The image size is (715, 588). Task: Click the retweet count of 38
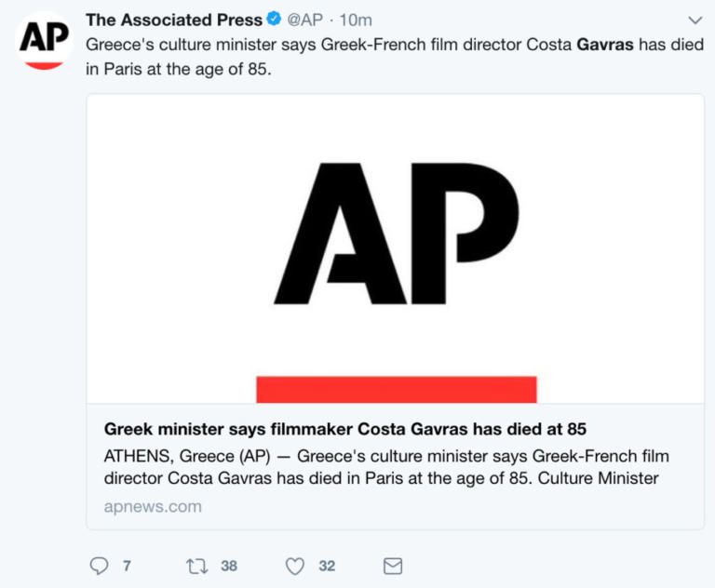[228, 566]
